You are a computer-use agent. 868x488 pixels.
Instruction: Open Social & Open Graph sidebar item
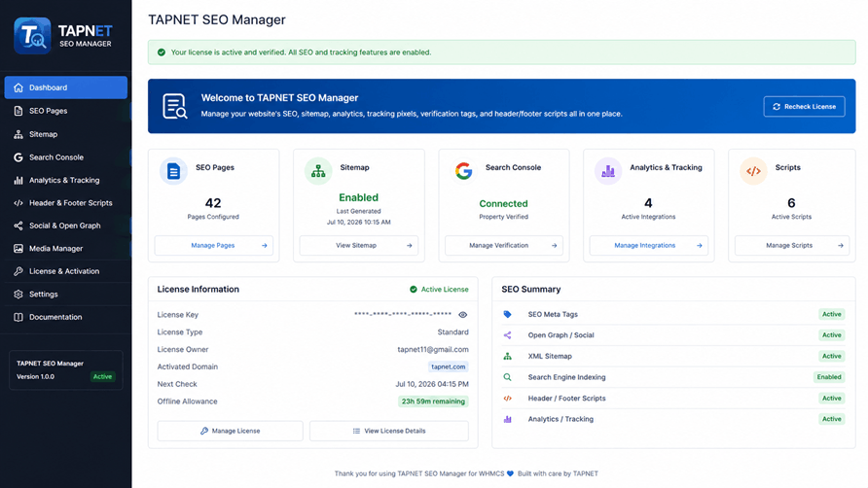tap(66, 226)
